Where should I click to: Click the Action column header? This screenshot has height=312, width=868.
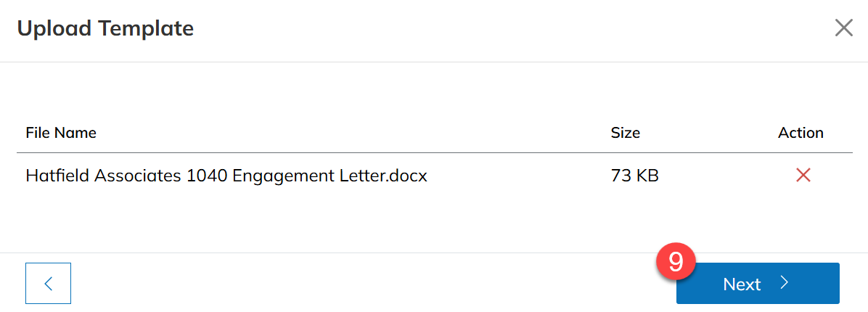(801, 133)
